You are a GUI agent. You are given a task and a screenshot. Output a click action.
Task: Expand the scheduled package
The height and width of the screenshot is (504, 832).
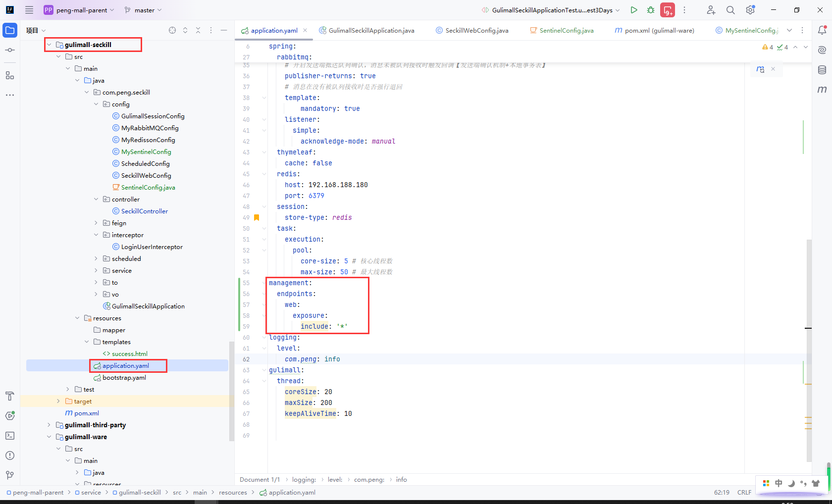(x=96, y=258)
